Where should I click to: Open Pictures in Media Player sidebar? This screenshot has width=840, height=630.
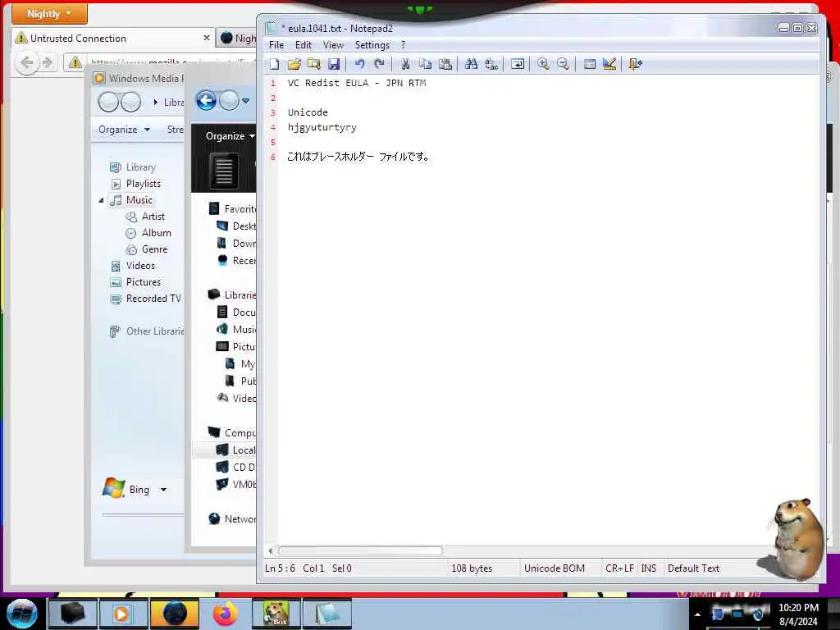coord(143,282)
